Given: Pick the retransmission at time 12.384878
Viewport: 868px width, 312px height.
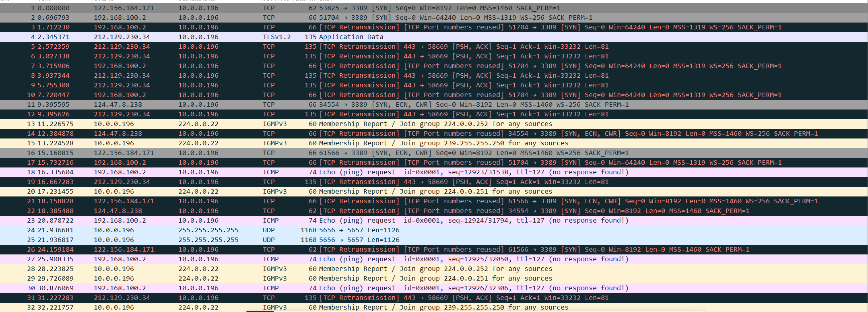Looking at the screenshot, I should point(434,134).
